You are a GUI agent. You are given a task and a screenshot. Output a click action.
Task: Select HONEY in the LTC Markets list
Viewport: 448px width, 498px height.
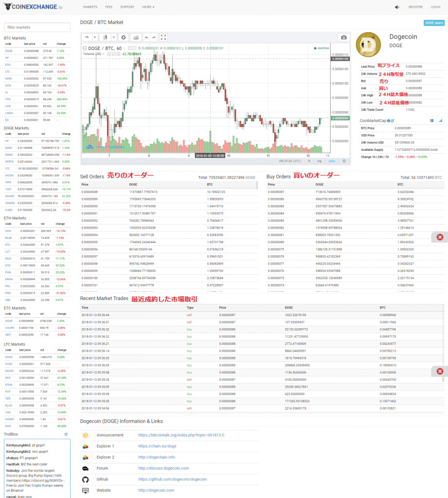coord(10,419)
